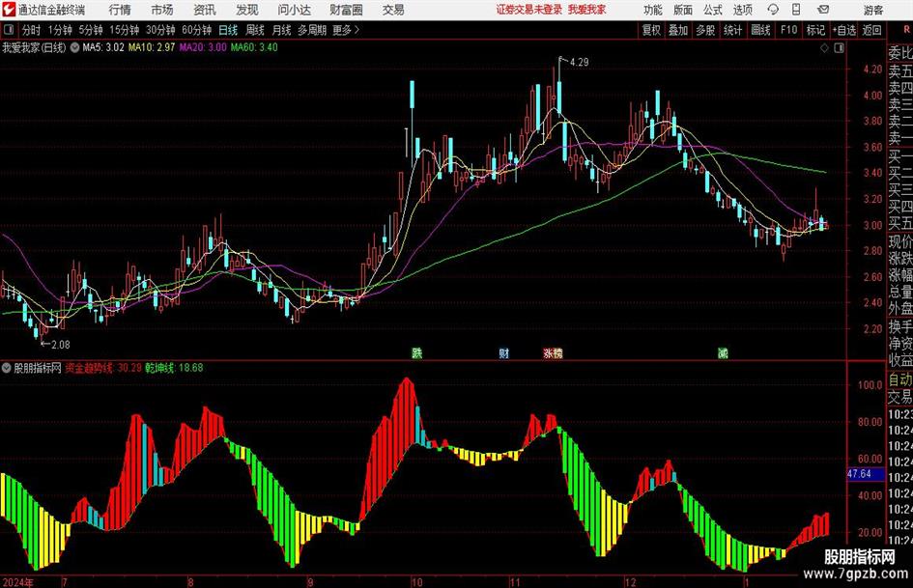
Task: Expand the 更多 periods chevron
Action: point(357,30)
